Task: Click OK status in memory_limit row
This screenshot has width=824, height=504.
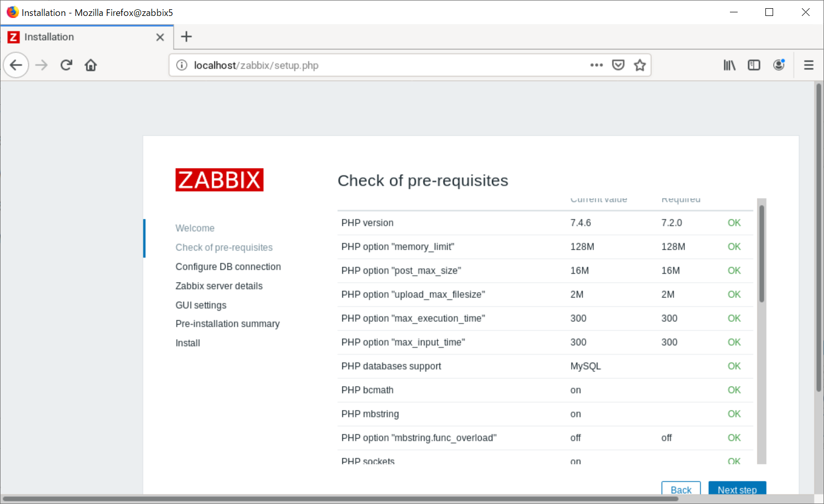Action: [x=734, y=247]
